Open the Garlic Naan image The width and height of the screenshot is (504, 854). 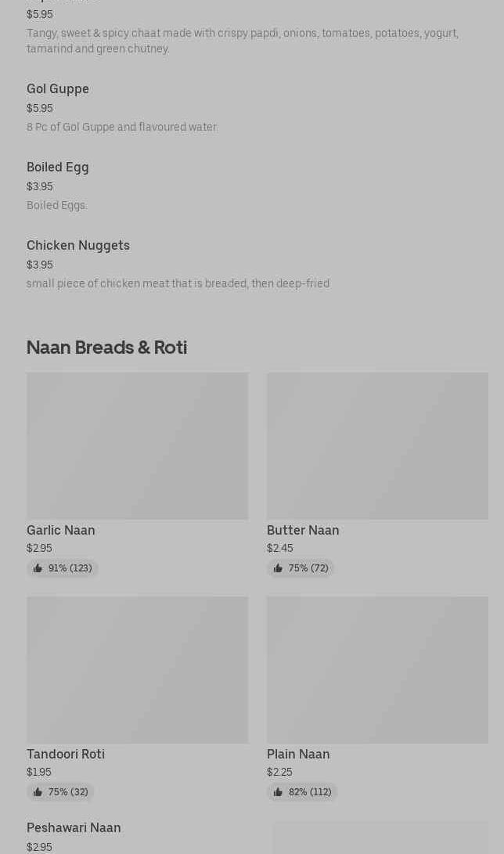[137, 445]
